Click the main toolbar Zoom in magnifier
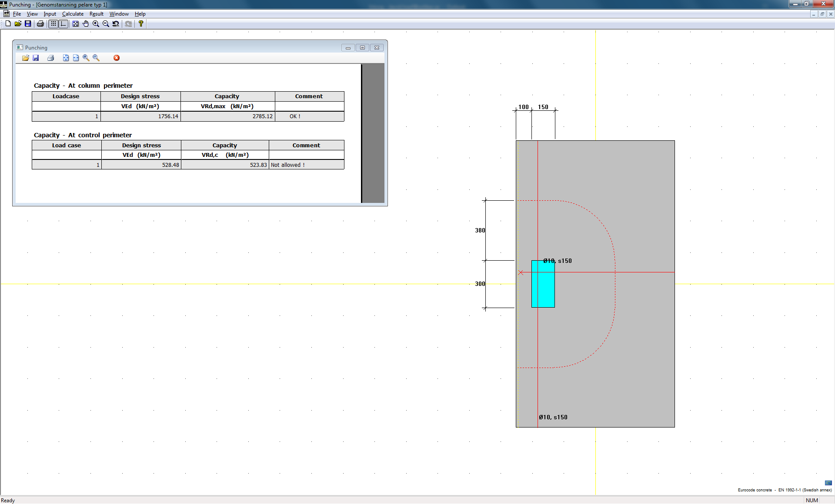The width and height of the screenshot is (835, 504). [96, 24]
